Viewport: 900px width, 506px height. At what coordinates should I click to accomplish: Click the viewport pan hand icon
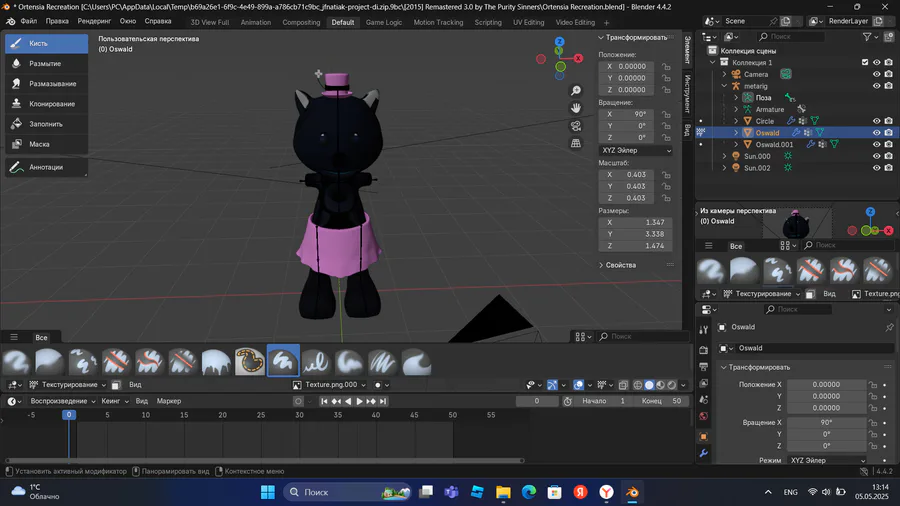[x=576, y=108]
